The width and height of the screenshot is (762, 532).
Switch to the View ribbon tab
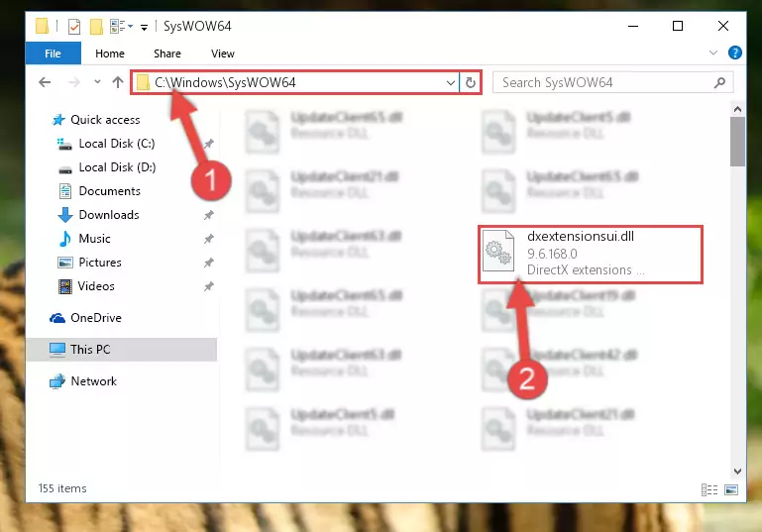(223, 53)
